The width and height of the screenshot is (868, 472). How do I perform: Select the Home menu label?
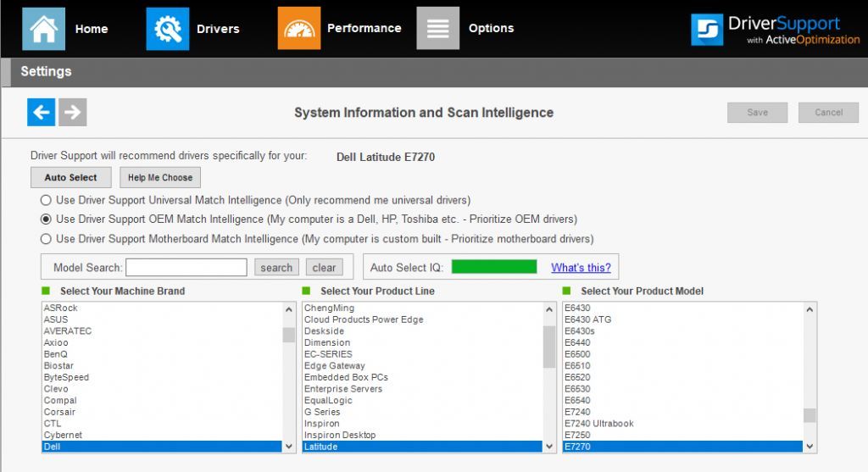[92, 29]
